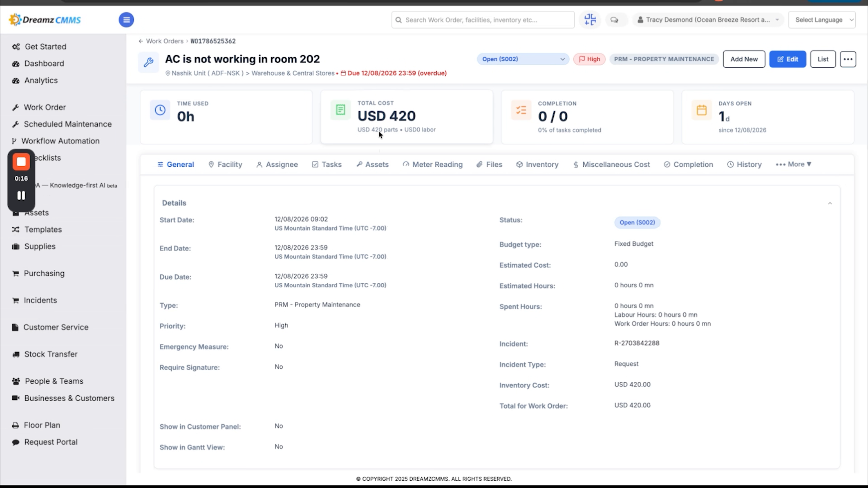Click the Analytics icon in sidebar
The height and width of the screenshot is (488, 868).
(x=16, y=81)
